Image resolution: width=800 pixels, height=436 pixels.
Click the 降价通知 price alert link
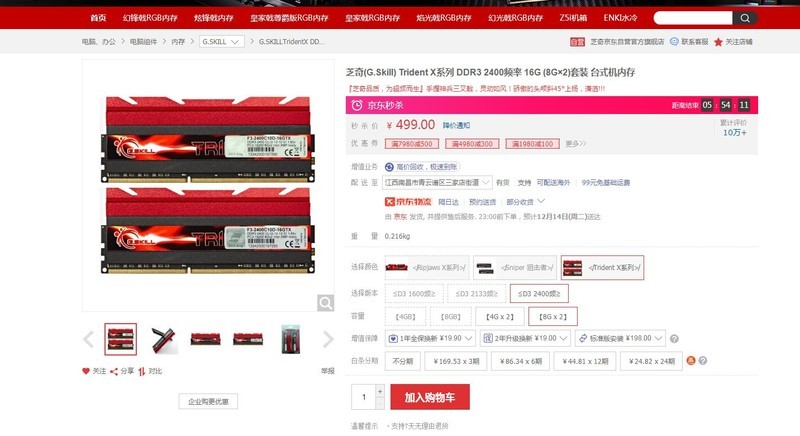tap(456, 125)
